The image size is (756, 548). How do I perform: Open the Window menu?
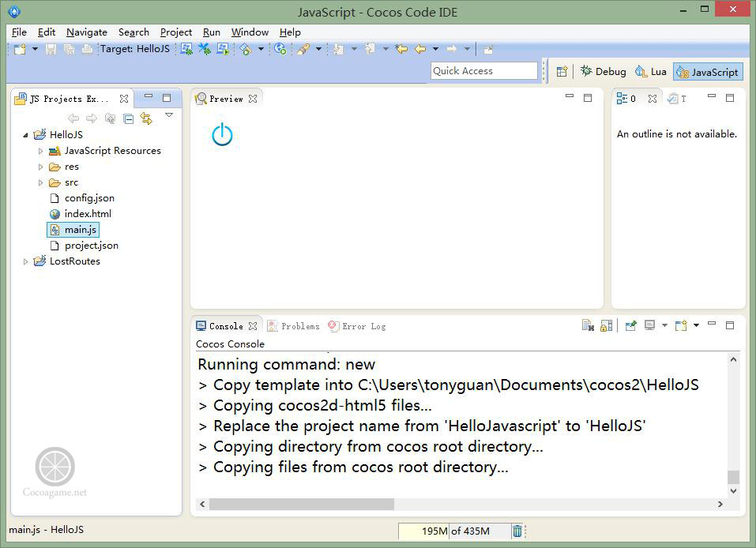pos(250,32)
